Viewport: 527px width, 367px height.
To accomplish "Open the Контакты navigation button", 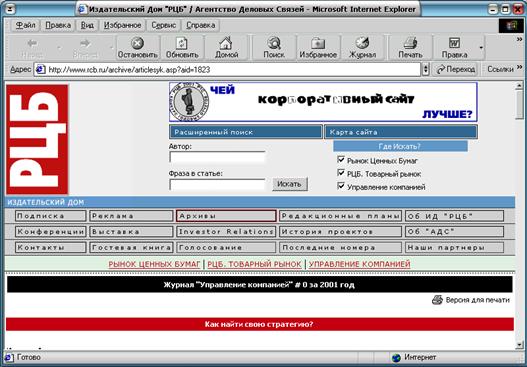I will [x=50, y=247].
